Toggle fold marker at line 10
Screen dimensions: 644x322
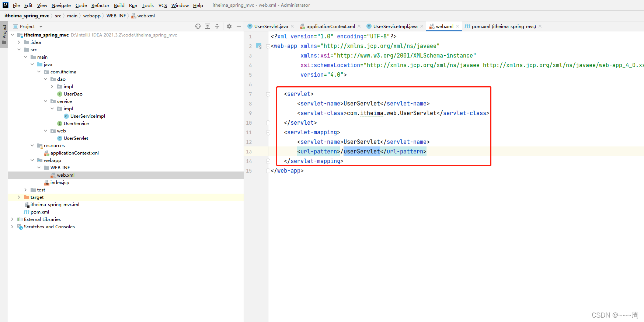pyautogui.click(x=268, y=123)
